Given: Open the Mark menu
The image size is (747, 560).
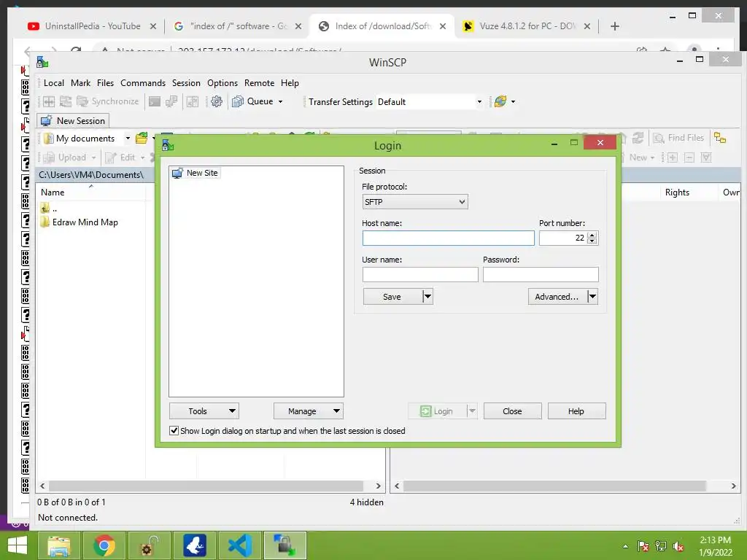Looking at the screenshot, I should coord(80,83).
